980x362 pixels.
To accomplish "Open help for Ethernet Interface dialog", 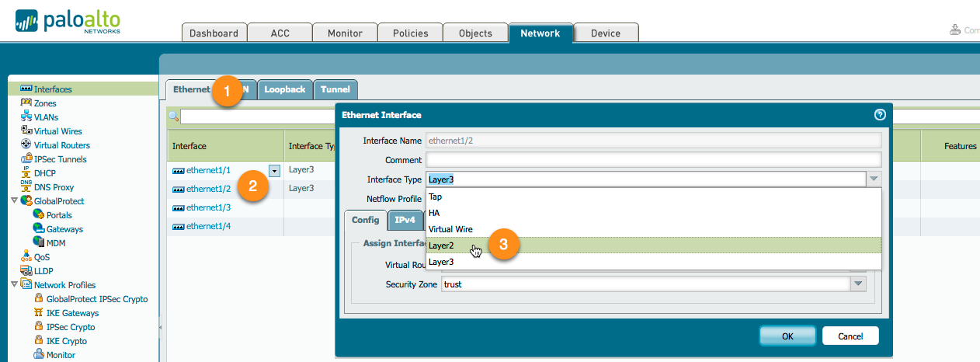I will (880, 114).
